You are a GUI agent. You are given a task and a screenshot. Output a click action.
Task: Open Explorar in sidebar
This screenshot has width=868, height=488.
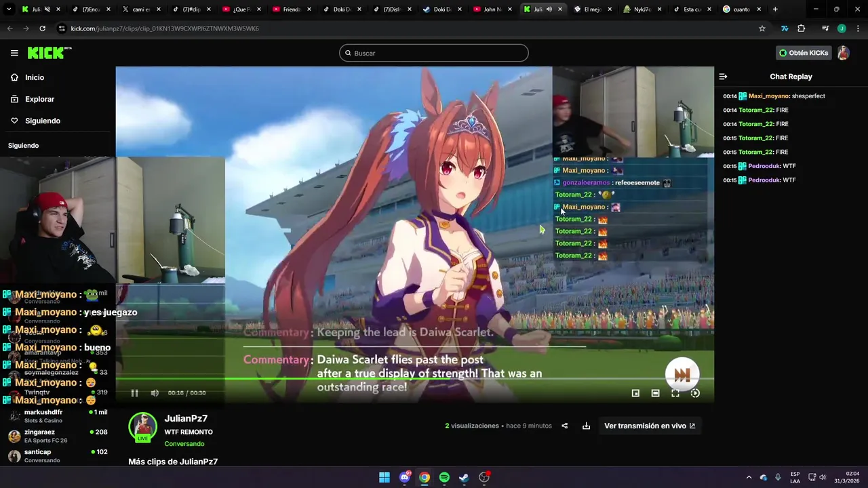click(x=39, y=99)
